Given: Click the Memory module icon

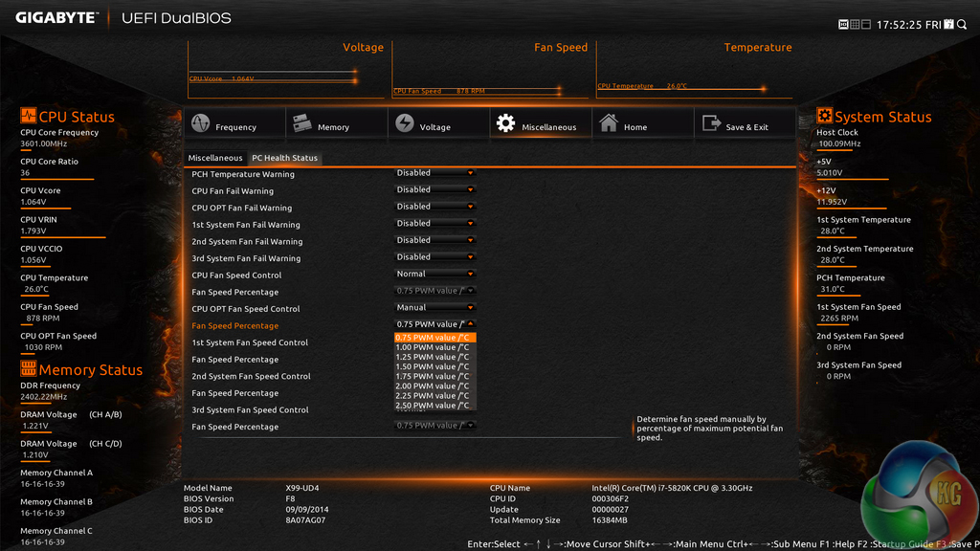Looking at the screenshot, I should coord(302,123).
